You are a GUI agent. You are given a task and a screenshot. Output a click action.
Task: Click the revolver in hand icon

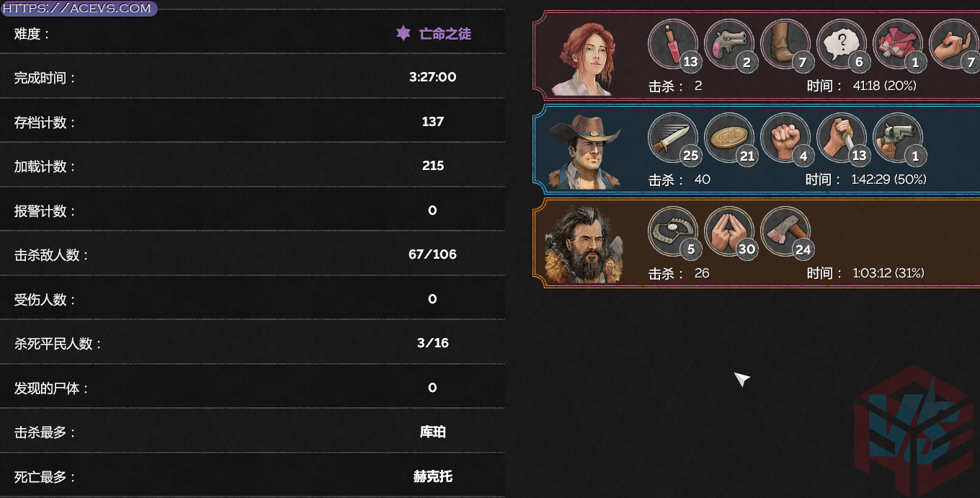tap(898, 138)
